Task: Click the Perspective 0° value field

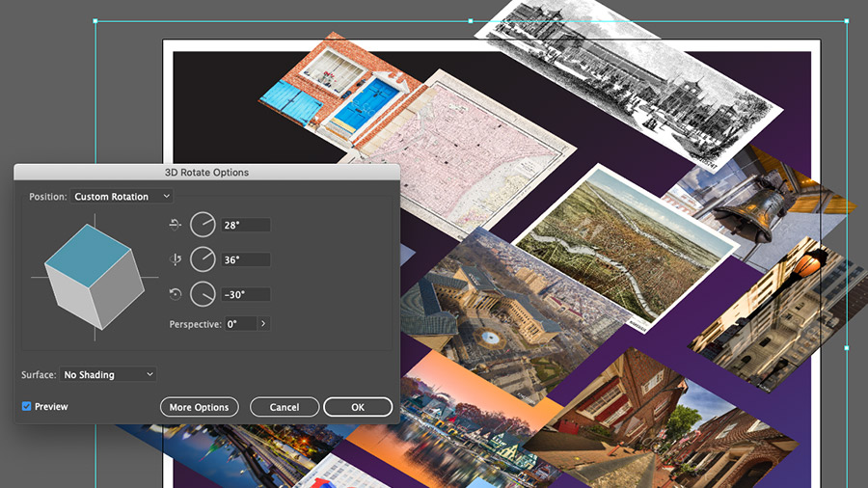Action: point(241,324)
